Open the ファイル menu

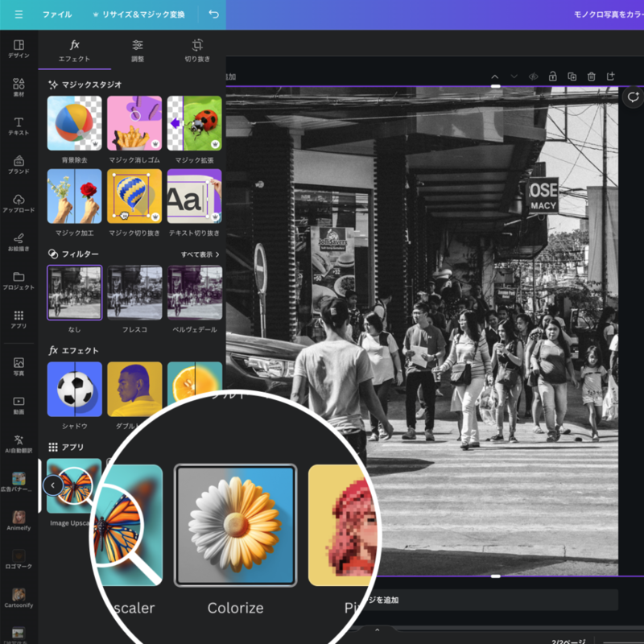tap(57, 14)
